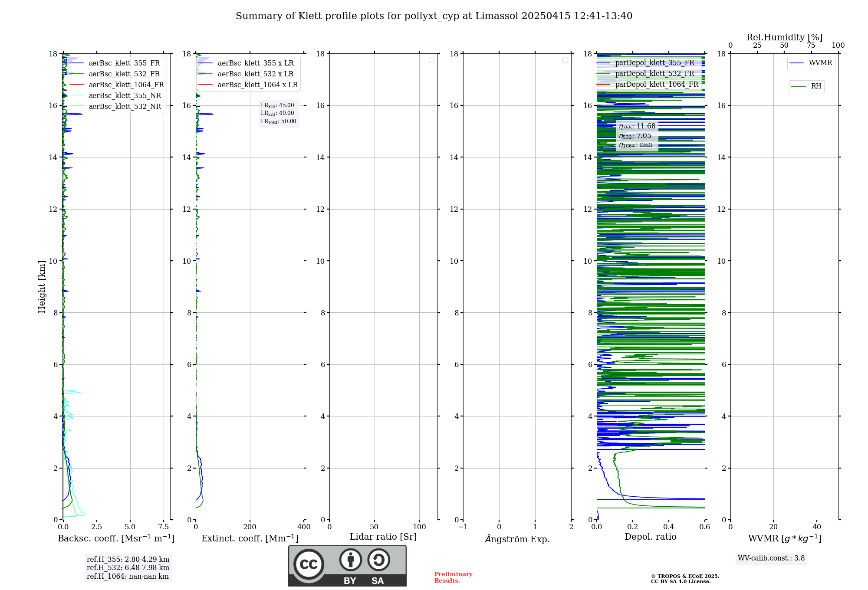868x590 pixels.
Task: Click the BY attribution person icon
Action: coord(350,560)
